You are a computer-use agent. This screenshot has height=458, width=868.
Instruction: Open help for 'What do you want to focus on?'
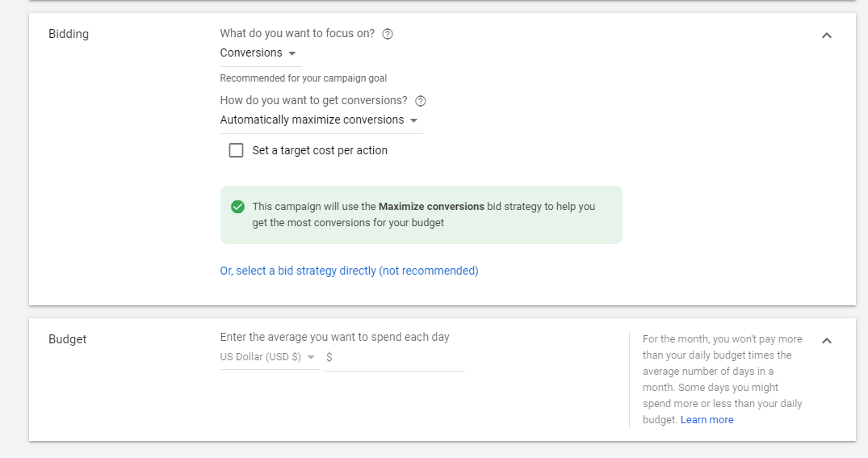(388, 34)
